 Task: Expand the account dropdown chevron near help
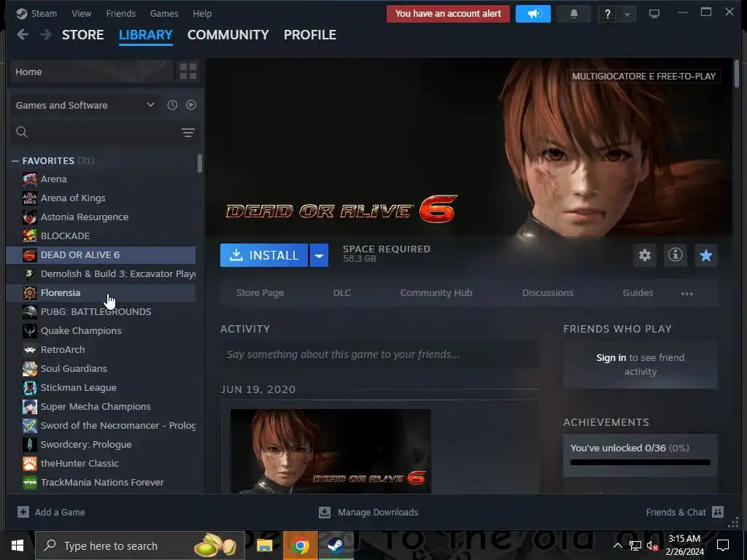tap(627, 15)
